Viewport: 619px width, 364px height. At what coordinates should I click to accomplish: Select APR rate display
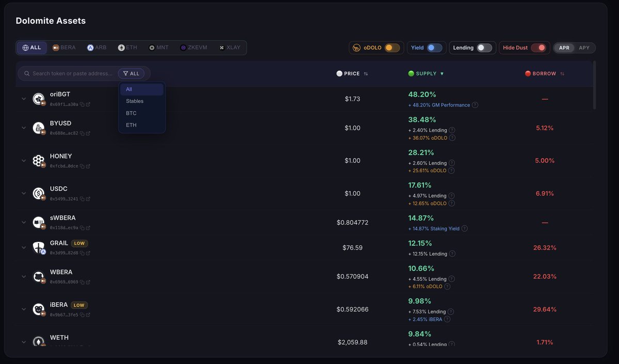point(564,48)
